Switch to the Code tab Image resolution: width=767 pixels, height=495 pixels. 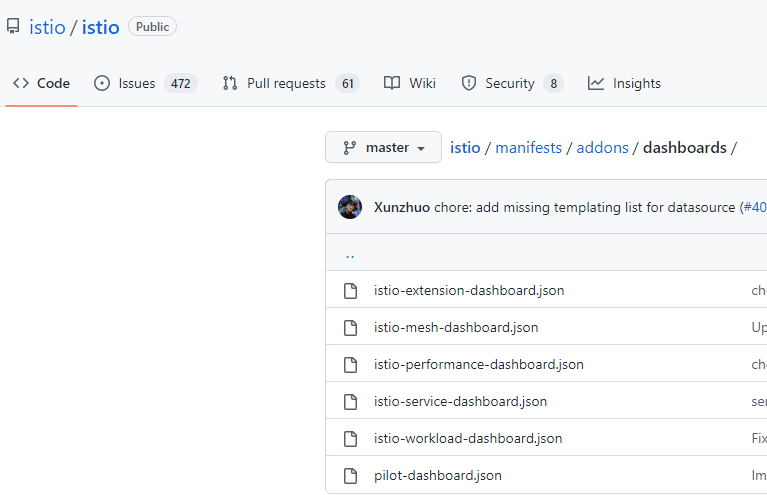[41, 83]
